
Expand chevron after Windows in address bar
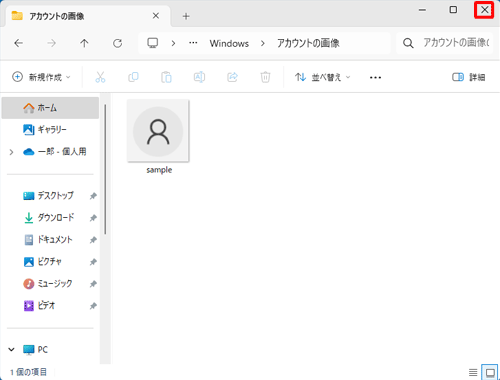click(x=263, y=43)
